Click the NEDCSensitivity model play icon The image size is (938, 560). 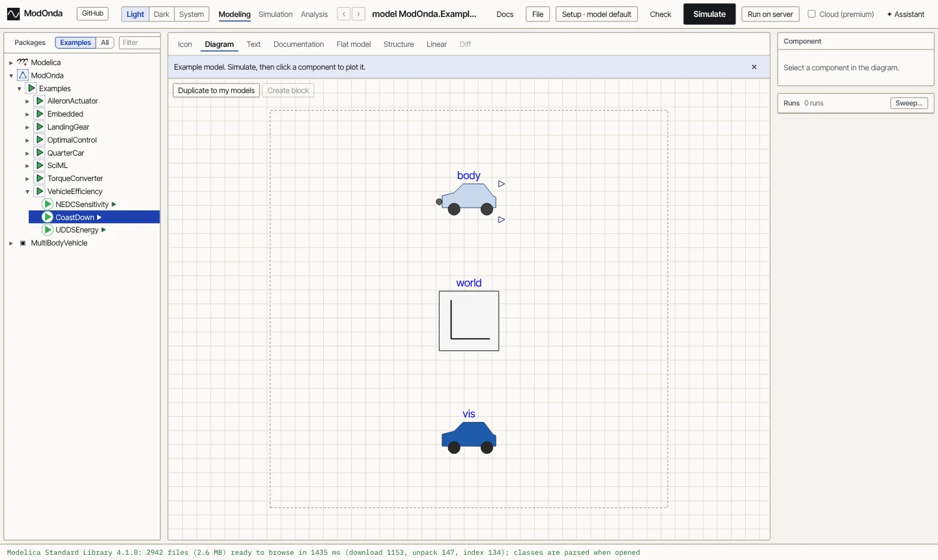48,204
